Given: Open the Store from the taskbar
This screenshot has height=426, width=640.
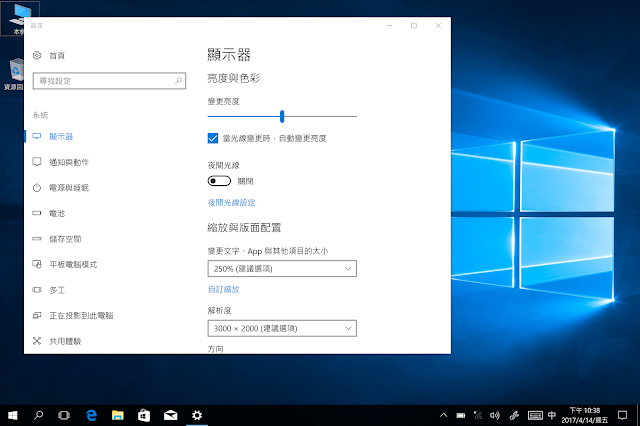Looking at the screenshot, I should 144,415.
